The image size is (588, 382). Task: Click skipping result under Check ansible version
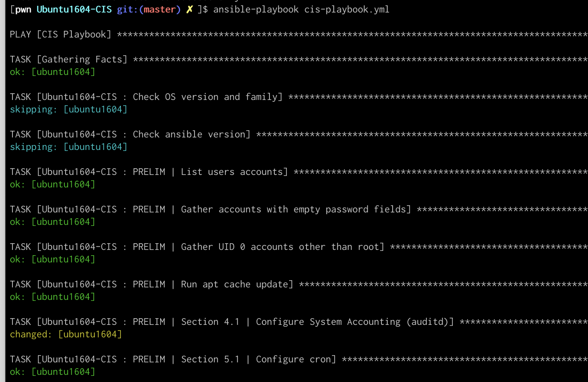(68, 147)
